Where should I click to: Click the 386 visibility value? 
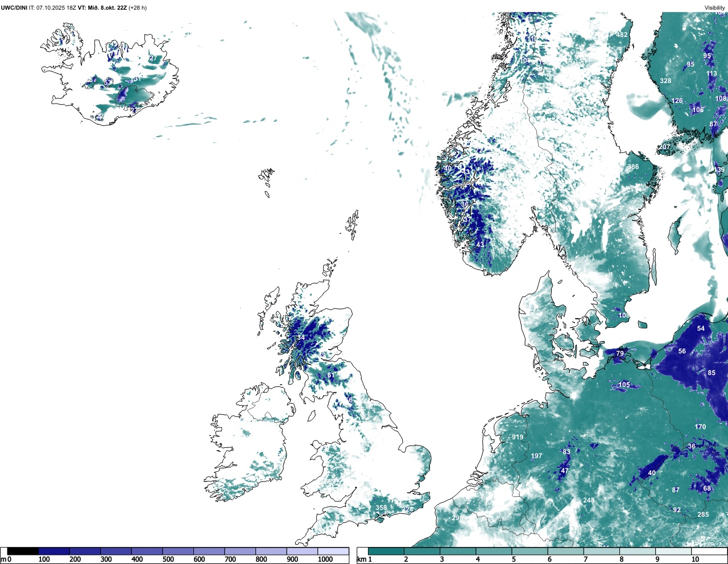point(633,167)
